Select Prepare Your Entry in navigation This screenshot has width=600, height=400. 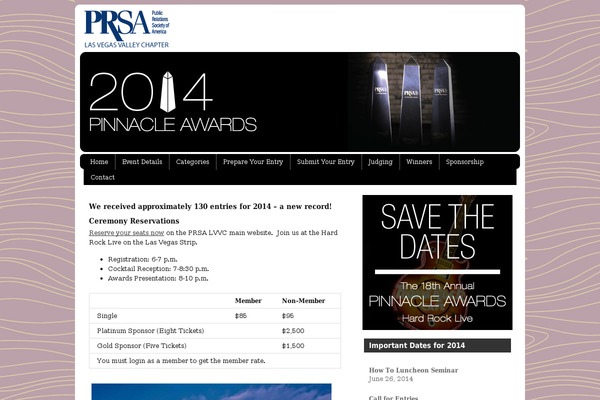point(253,162)
